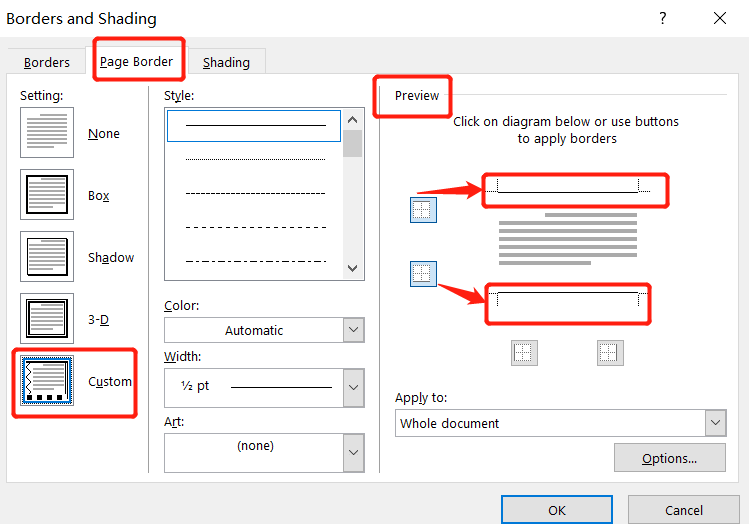
Task: Close the Borders and Shading dialog
Action: tap(720, 18)
